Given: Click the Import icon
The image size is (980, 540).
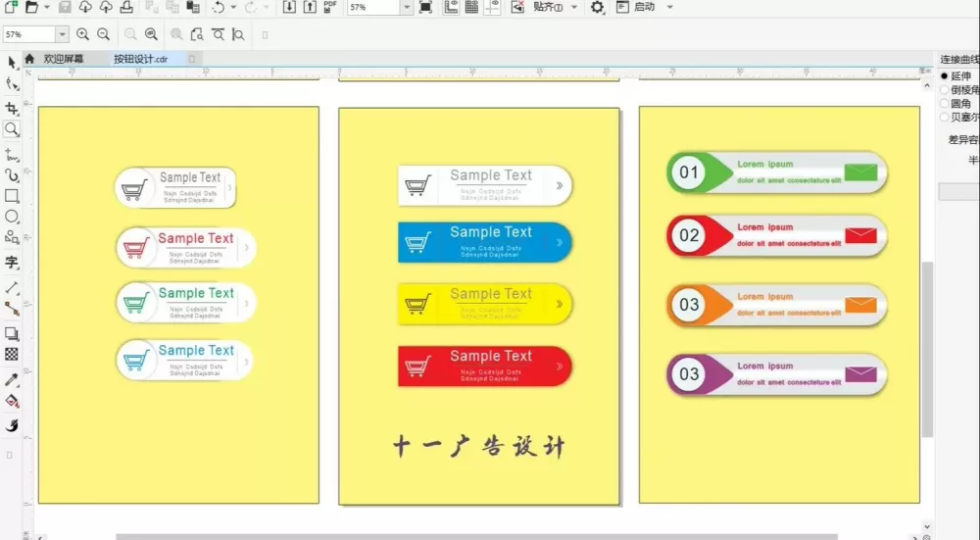Looking at the screenshot, I should tap(289, 7).
